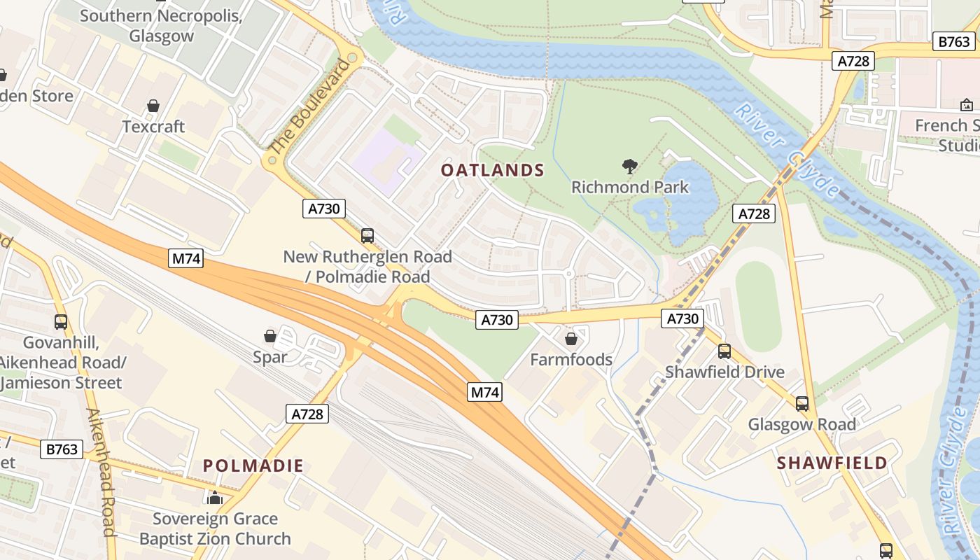Click the Glasgow Road bus stop icon
The height and width of the screenshot is (560, 980).
pyautogui.click(x=802, y=404)
